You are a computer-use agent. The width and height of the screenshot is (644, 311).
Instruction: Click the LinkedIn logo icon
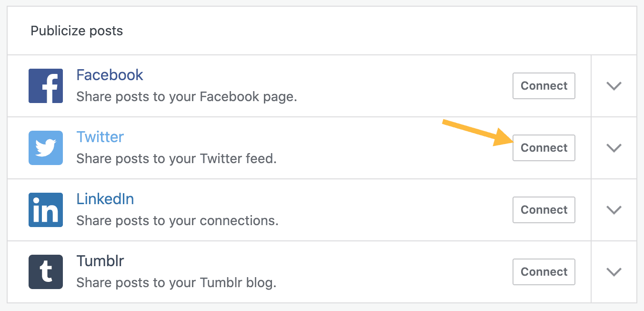46,210
